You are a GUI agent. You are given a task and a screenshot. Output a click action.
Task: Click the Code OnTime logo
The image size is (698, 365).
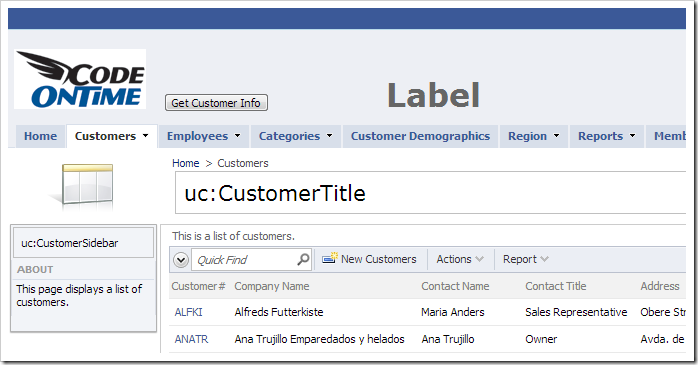80,79
